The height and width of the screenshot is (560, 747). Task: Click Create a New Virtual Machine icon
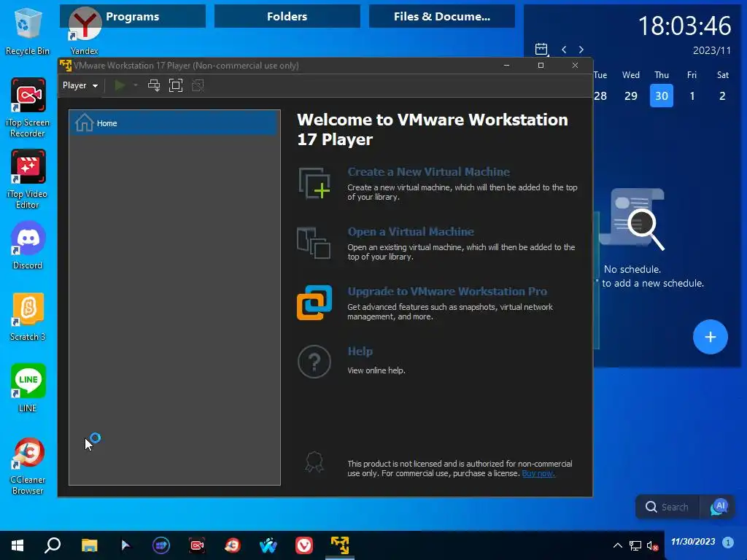coord(314,183)
